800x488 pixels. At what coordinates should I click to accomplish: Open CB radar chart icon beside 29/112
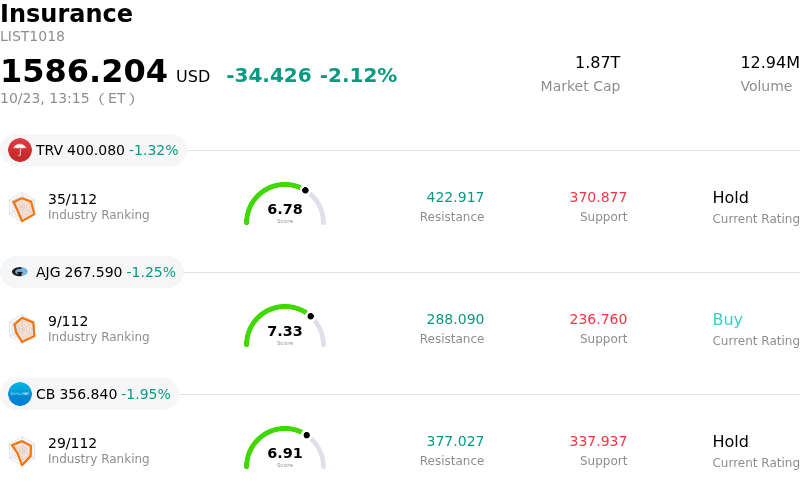(x=22, y=451)
